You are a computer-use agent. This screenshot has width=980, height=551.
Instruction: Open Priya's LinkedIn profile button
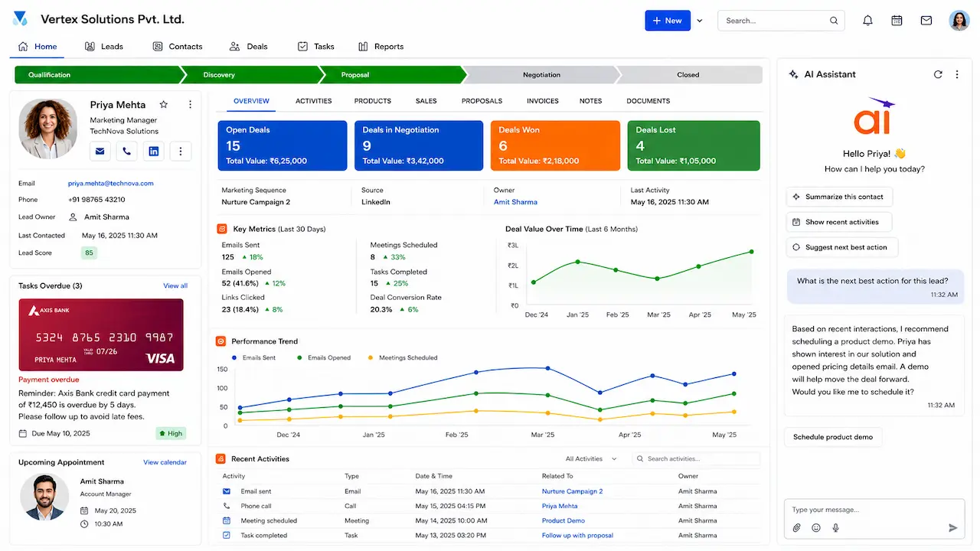pyautogui.click(x=153, y=152)
